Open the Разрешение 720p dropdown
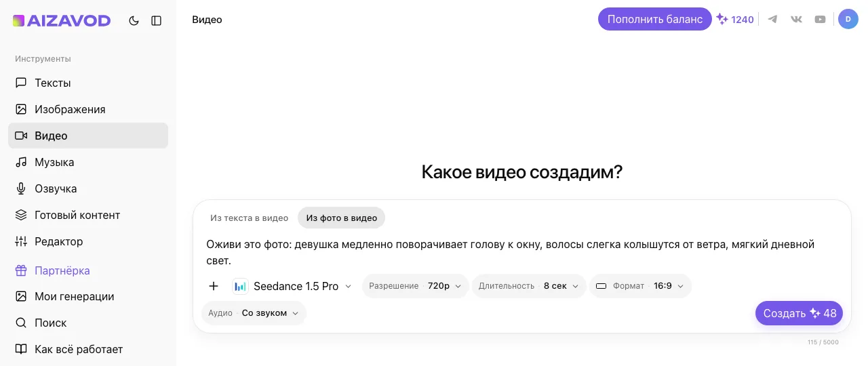The width and height of the screenshot is (868, 366). [416, 286]
